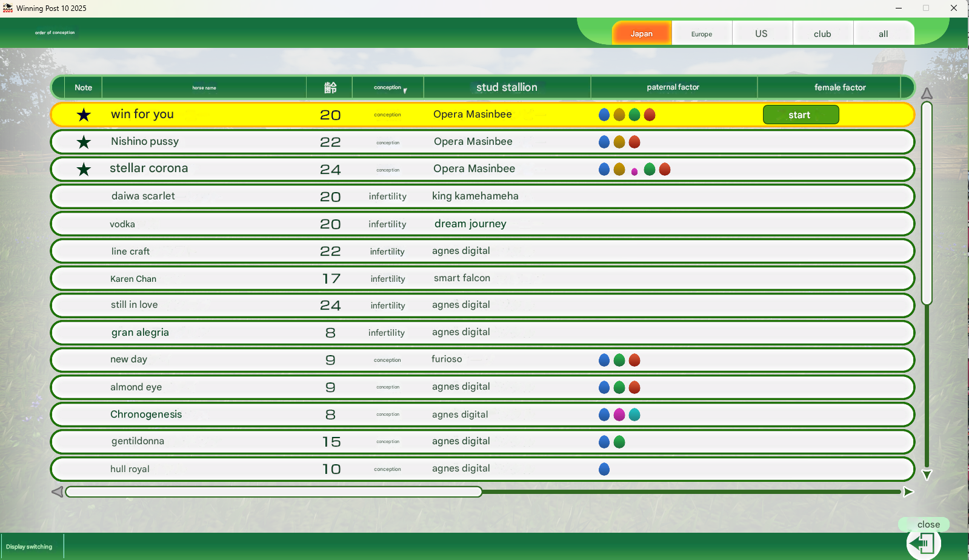
Task: Click stallion name king kamehameha
Action: point(475,196)
